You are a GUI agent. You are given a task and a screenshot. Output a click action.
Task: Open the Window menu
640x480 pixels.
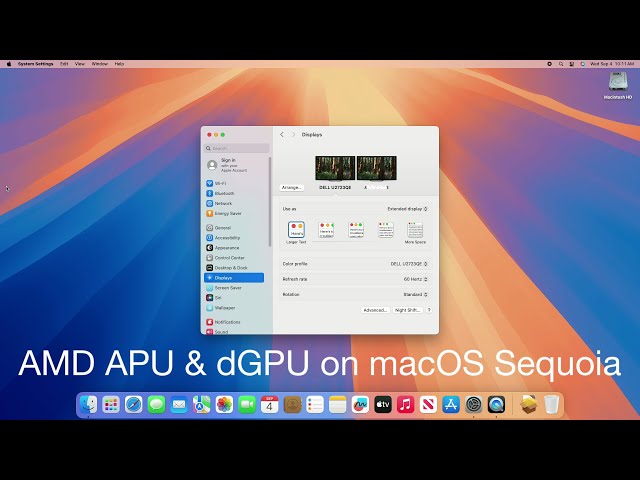click(100, 64)
